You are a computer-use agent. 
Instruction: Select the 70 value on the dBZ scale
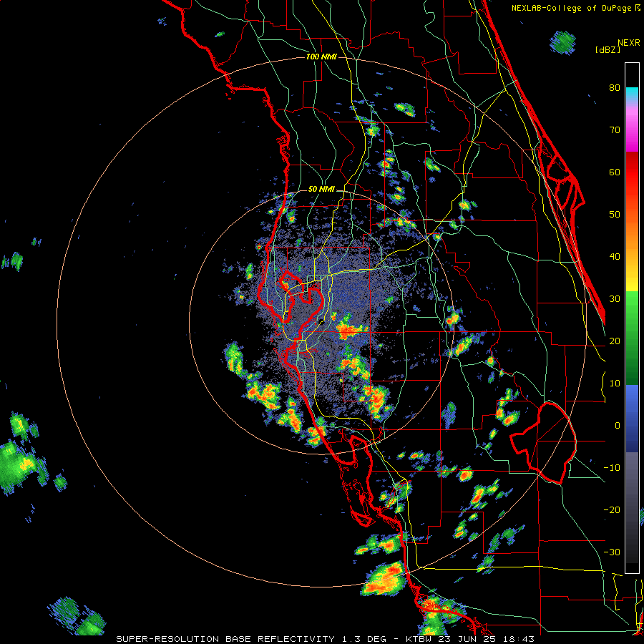(615, 130)
